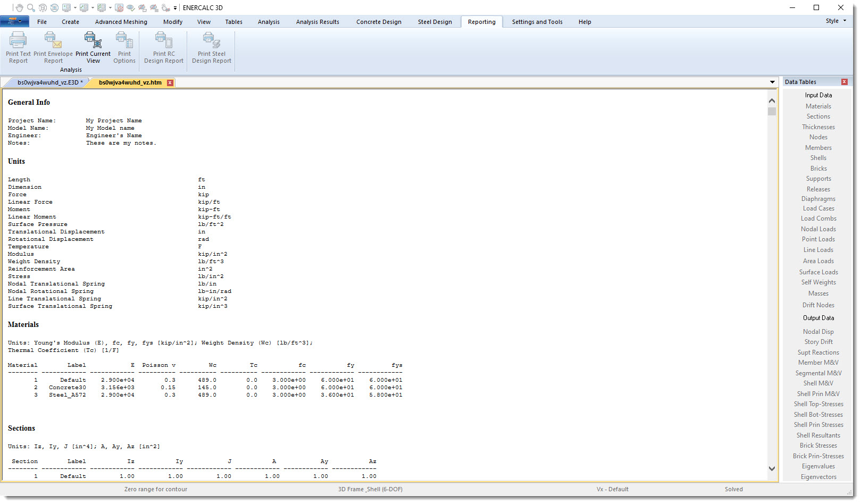
Task: Click Print Steel Design Report
Action: 211,48
